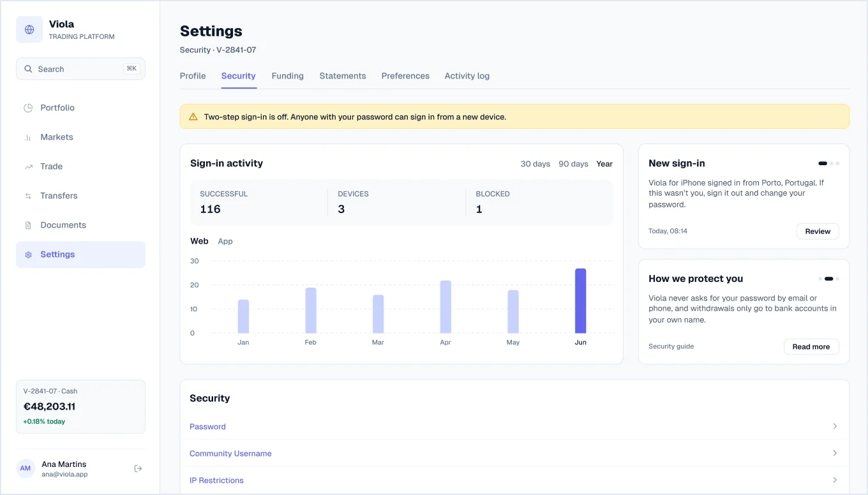Click the sign-out icon beside Ana Martins

click(x=138, y=469)
